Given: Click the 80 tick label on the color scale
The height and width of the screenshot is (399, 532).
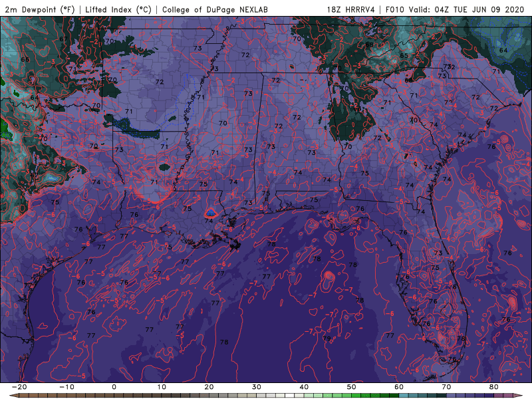Looking at the screenshot, I should click(494, 387).
